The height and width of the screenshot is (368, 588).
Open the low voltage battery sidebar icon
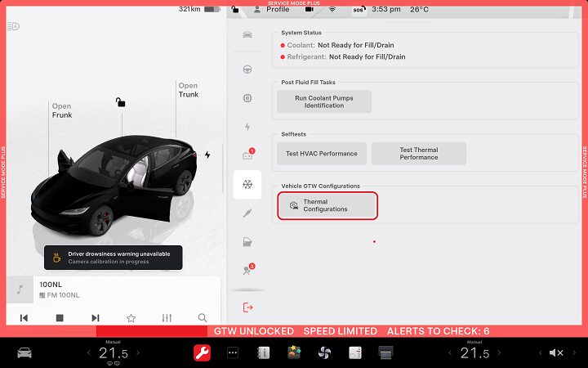coord(247,155)
